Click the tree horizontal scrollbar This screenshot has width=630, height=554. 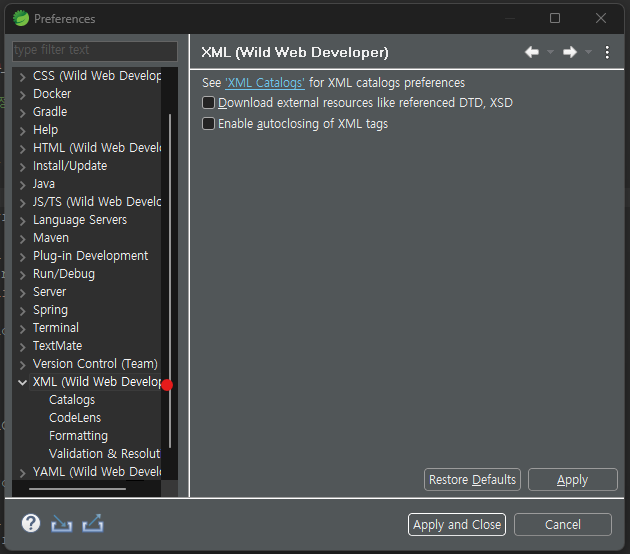click(x=78, y=489)
